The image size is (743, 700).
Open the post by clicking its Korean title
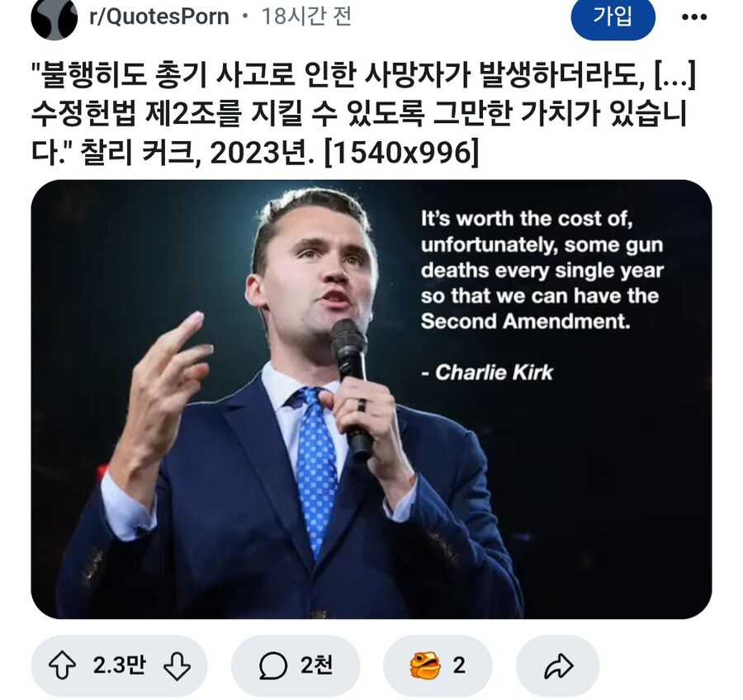click(x=330, y=111)
